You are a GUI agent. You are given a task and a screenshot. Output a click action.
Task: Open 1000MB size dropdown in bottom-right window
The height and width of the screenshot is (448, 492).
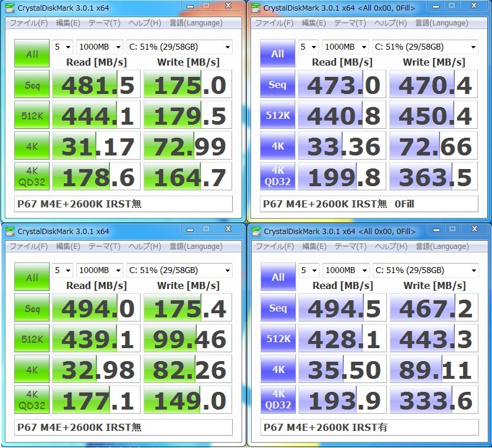tap(346, 270)
